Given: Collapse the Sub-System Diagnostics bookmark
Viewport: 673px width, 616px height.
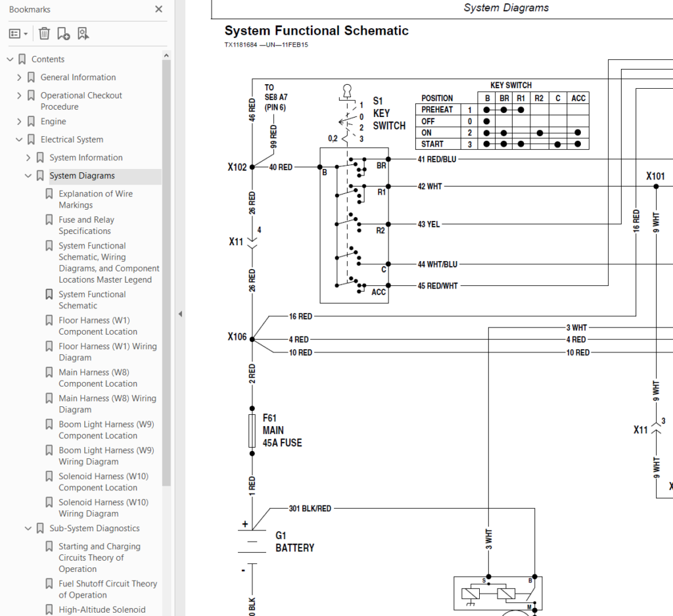Looking at the screenshot, I should 28,529.
